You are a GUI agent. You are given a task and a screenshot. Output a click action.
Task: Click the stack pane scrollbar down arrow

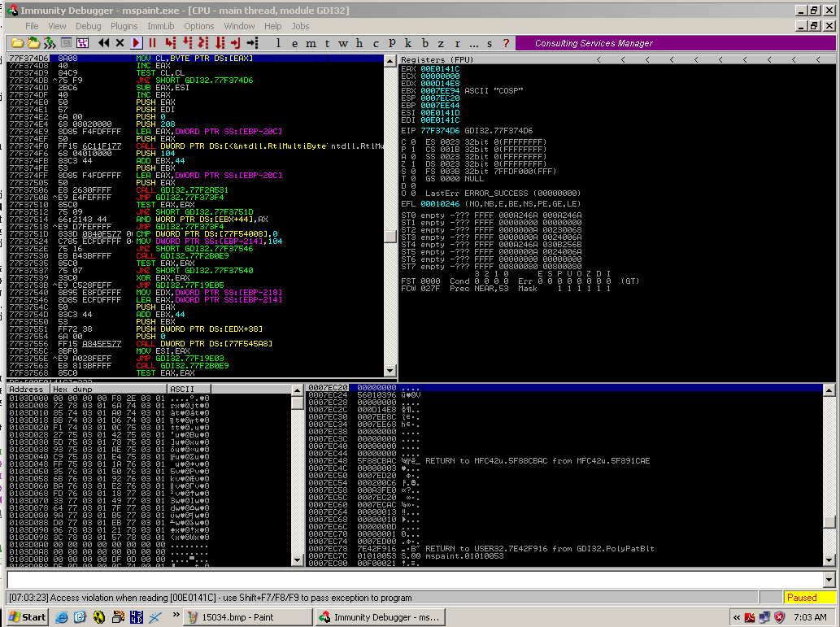[x=829, y=560]
